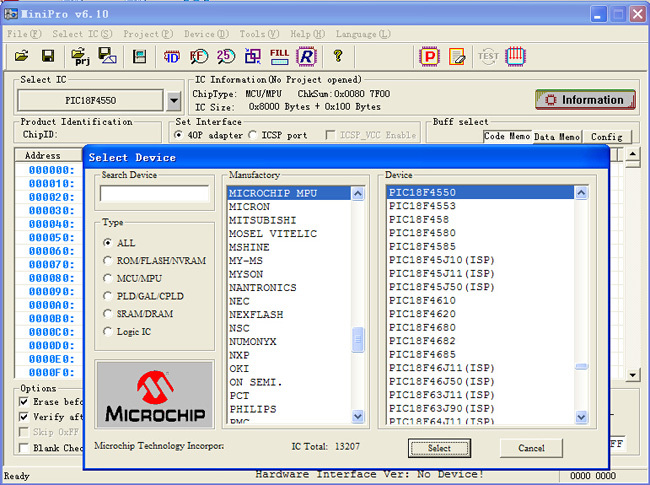Switch to Data Memo buffer tab
Image resolution: width=650 pixels, height=485 pixels.
click(x=557, y=136)
